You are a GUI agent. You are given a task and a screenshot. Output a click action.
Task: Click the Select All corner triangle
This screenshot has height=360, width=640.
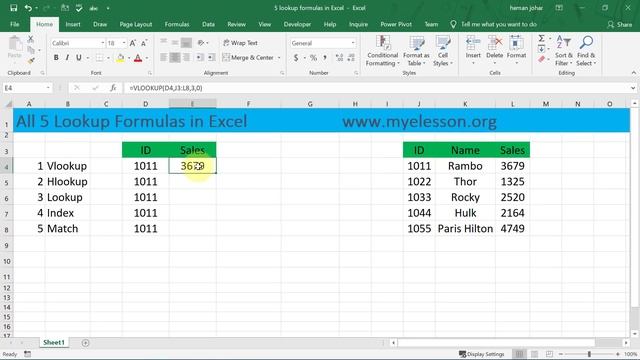(x=9, y=104)
